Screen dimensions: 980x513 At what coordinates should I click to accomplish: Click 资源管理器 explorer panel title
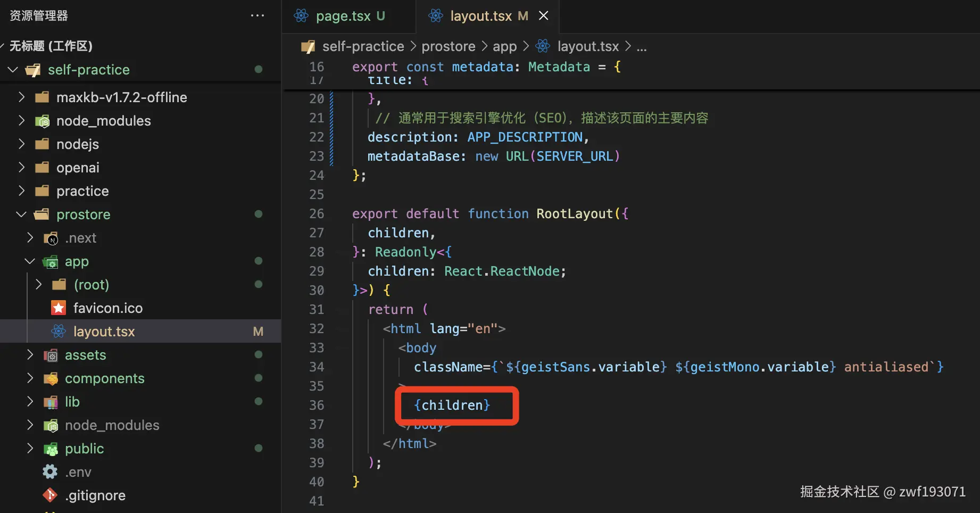(39, 16)
